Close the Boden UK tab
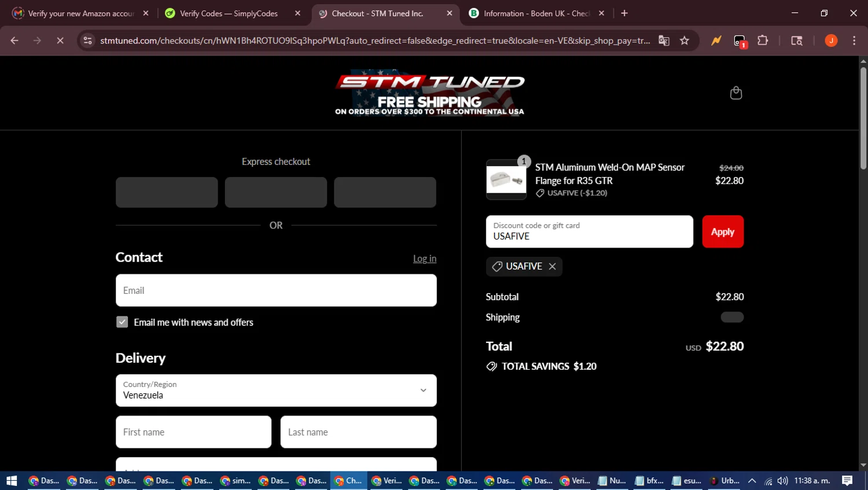 pyautogui.click(x=601, y=13)
